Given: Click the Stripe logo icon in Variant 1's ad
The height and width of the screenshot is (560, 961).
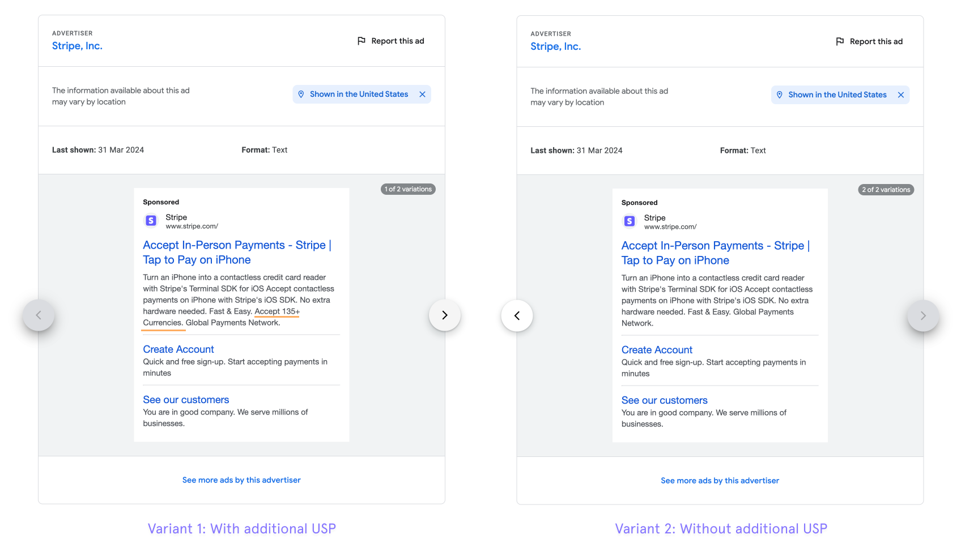Looking at the screenshot, I should [x=151, y=220].
